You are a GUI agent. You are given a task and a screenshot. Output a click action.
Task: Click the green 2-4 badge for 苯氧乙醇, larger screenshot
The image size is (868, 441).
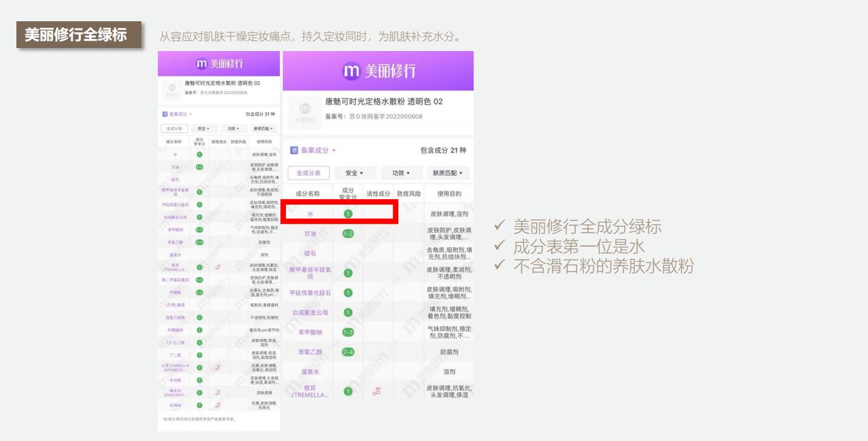(348, 352)
